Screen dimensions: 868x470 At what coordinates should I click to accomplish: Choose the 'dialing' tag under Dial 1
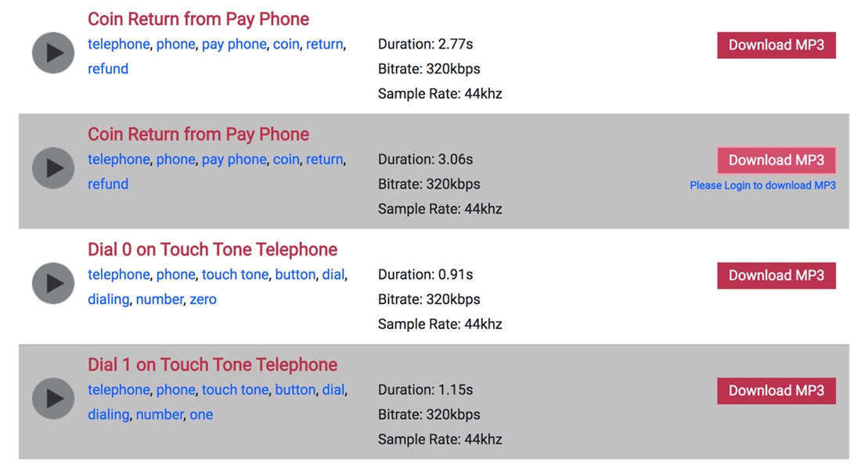(x=108, y=414)
